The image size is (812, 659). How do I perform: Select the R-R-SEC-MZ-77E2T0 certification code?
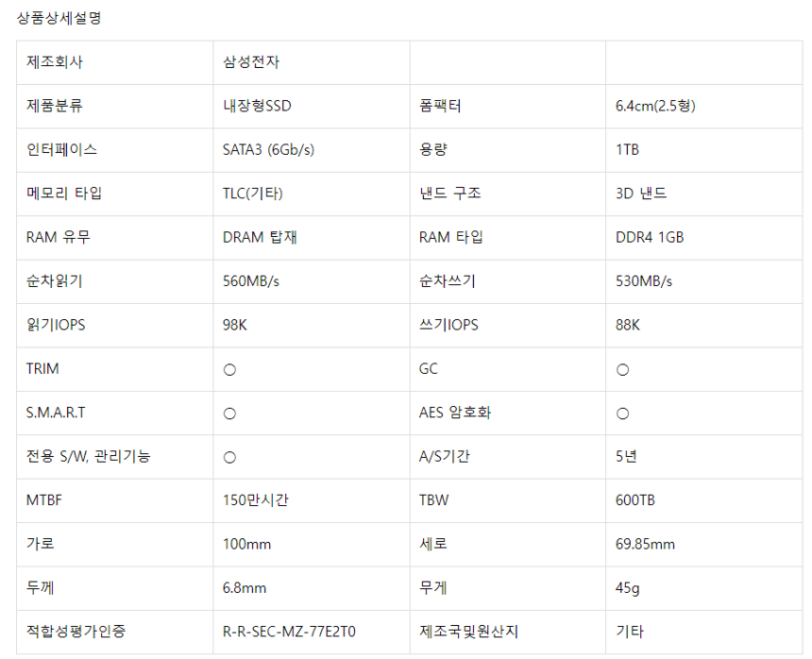pos(295,632)
